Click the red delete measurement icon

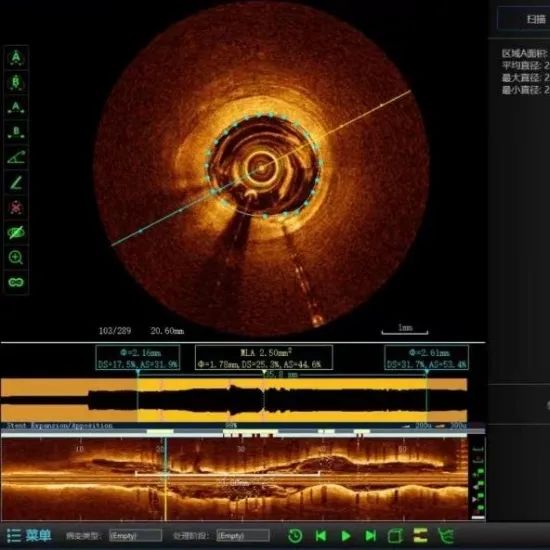pyautogui.click(x=16, y=207)
